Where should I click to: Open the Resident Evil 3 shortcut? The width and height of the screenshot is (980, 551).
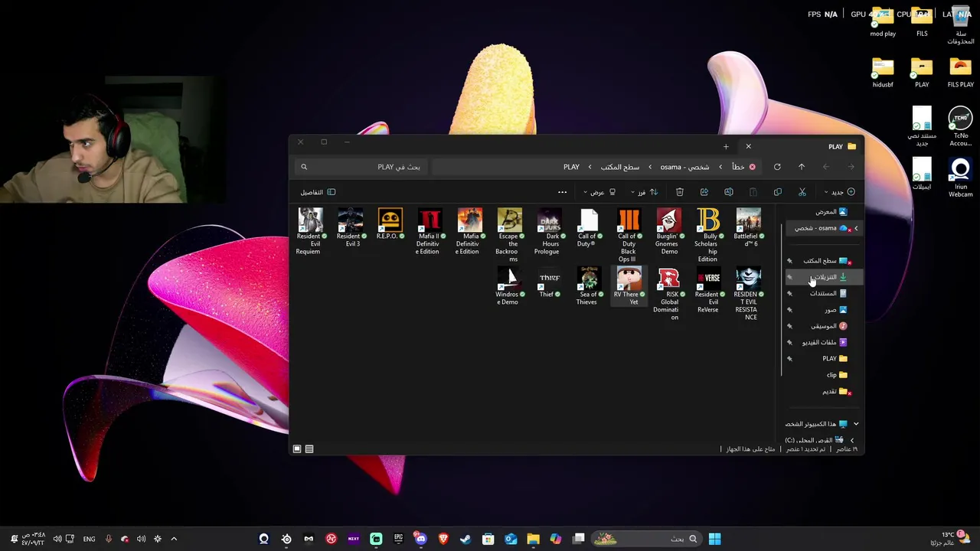pyautogui.click(x=350, y=227)
